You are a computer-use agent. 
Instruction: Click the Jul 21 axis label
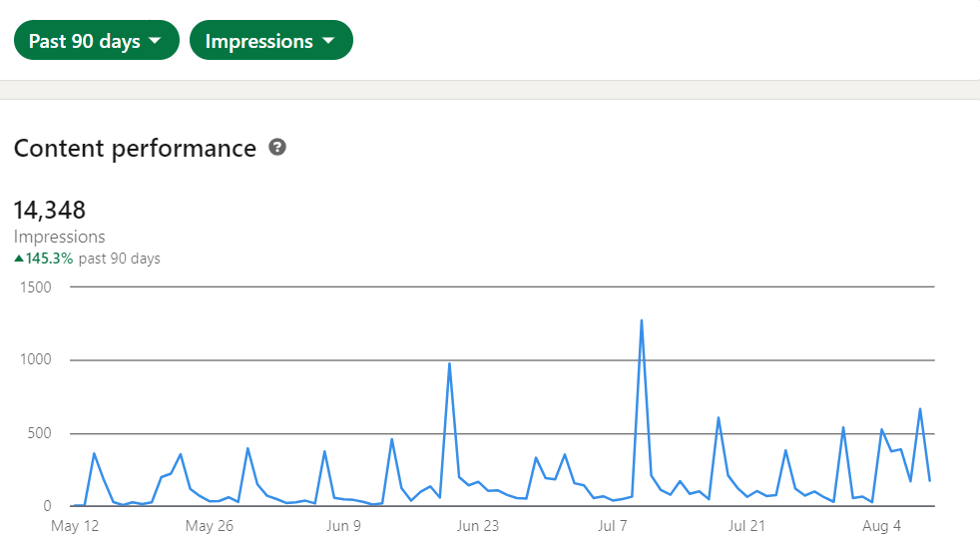pyautogui.click(x=746, y=526)
